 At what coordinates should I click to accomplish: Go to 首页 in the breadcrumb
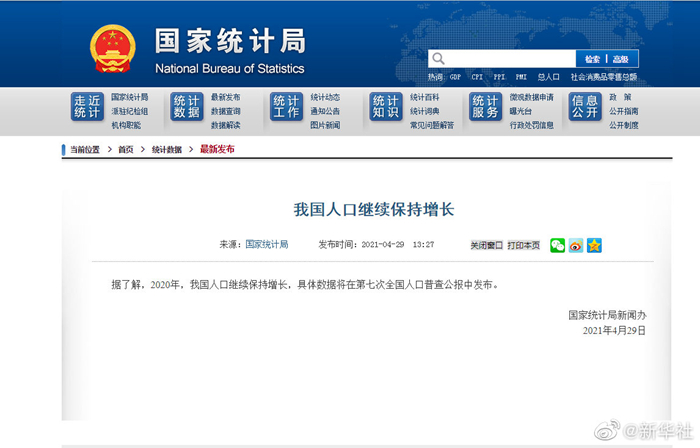pyautogui.click(x=125, y=149)
